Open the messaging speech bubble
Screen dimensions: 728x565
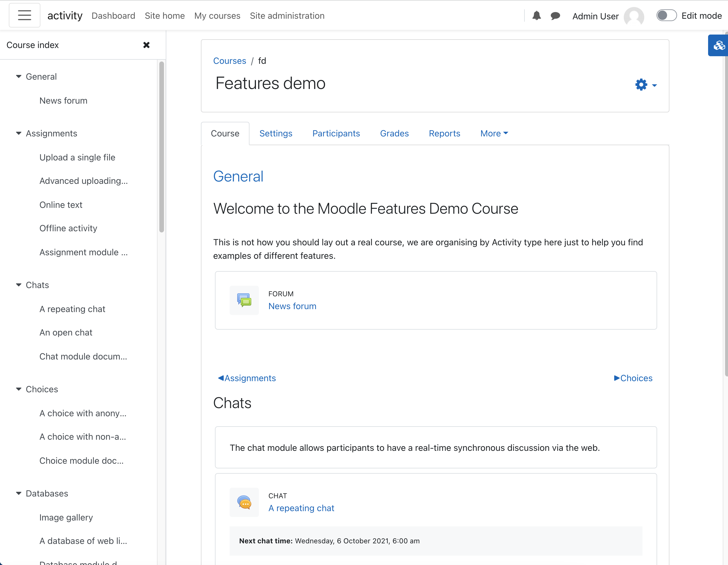coord(555,16)
